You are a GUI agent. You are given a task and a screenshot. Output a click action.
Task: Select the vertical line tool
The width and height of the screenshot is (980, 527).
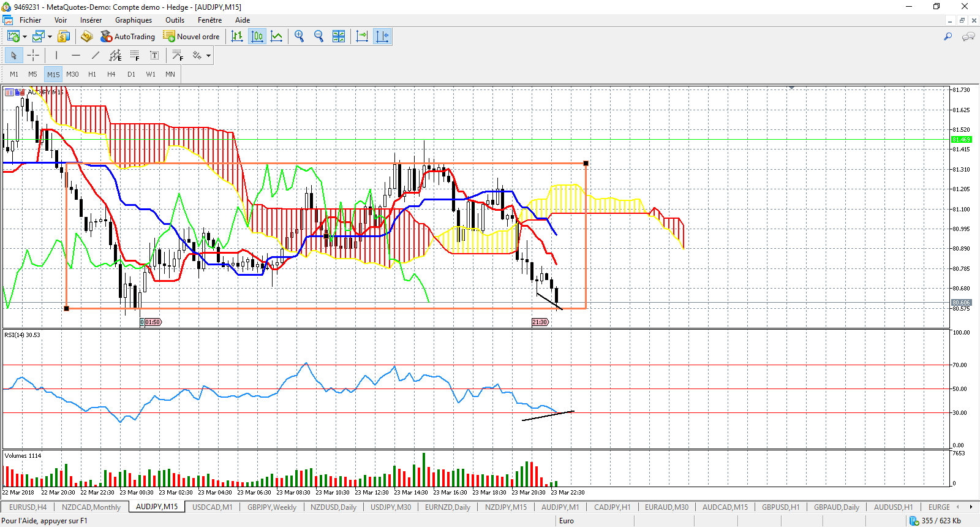point(56,56)
